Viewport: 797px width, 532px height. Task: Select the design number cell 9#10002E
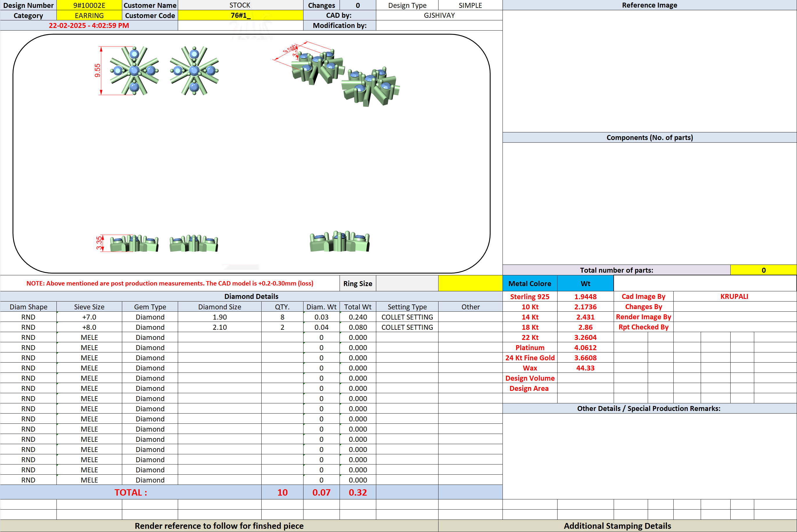(x=89, y=5)
